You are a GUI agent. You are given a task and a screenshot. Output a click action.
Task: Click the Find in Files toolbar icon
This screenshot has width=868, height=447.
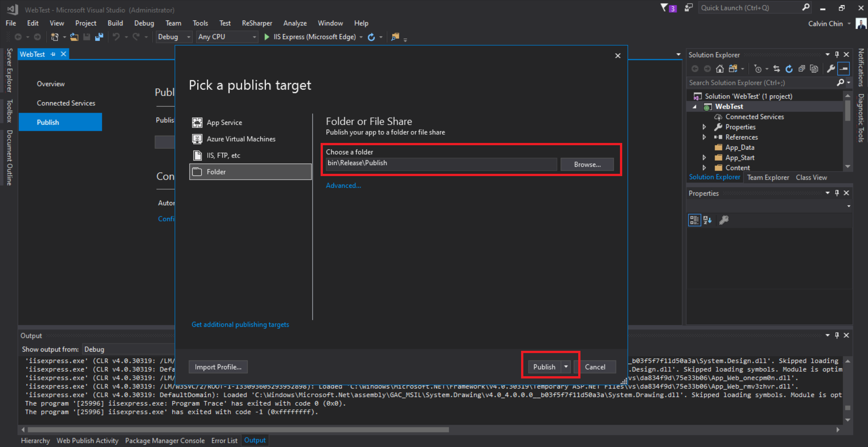(395, 37)
